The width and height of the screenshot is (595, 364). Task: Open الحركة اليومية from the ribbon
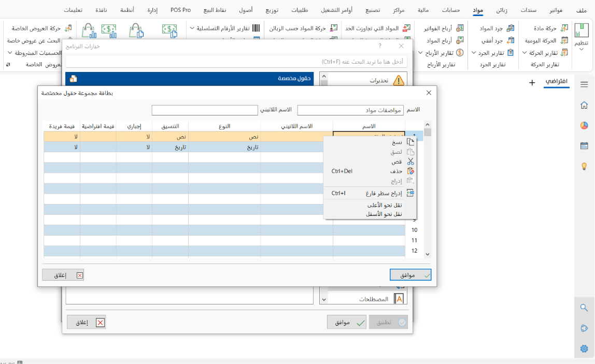click(x=546, y=40)
